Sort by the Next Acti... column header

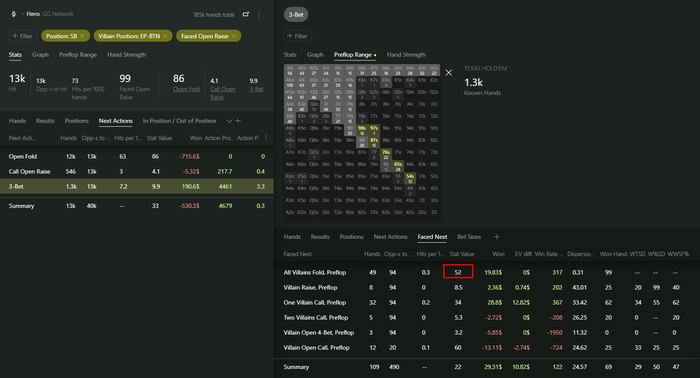point(22,138)
